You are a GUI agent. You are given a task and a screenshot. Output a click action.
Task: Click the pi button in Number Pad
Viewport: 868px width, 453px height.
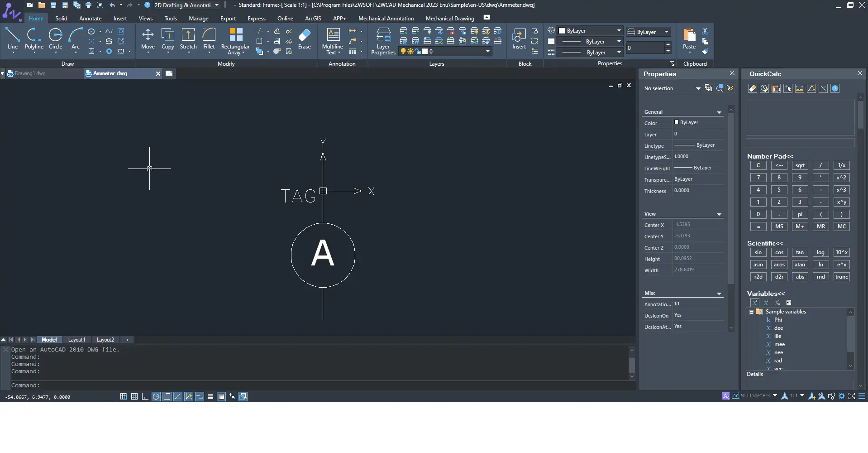(800, 214)
